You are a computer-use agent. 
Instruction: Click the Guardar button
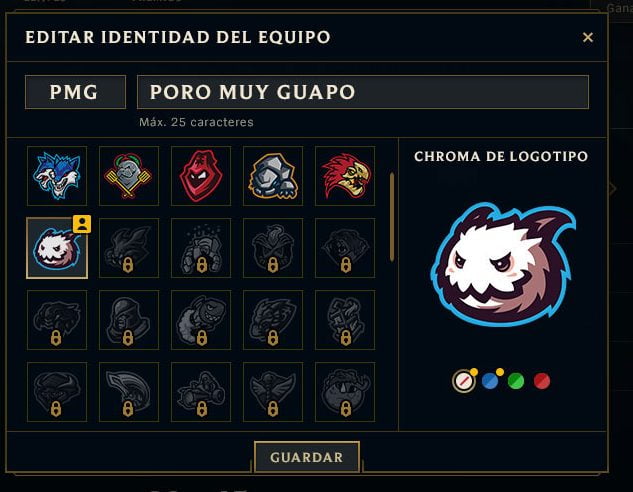point(307,457)
